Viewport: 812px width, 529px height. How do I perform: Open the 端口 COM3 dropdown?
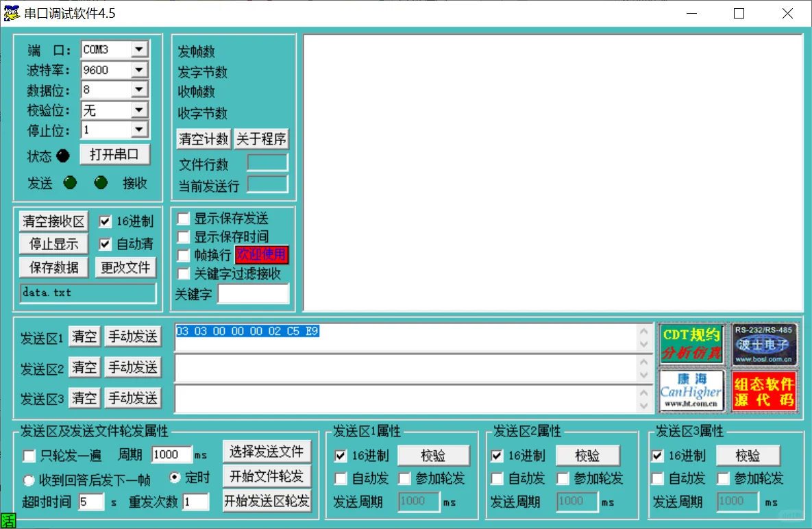pyautogui.click(x=138, y=49)
